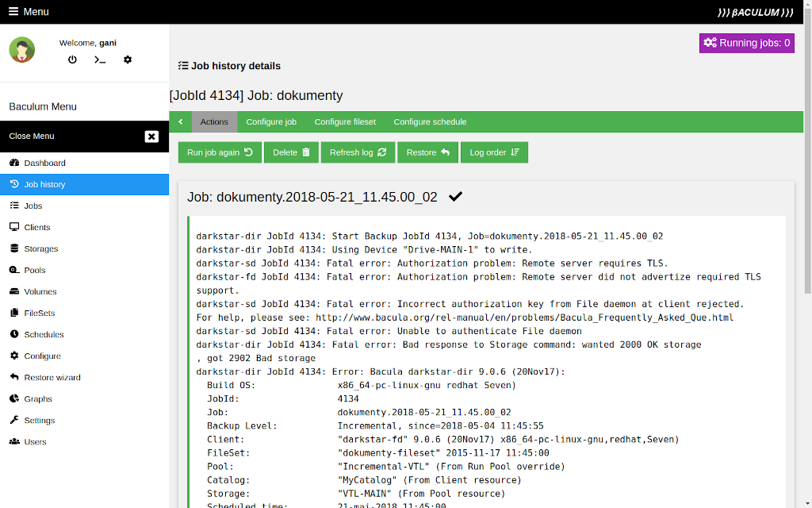This screenshot has width=812, height=508.
Task: Open FileSets in sidebar
Action: coord(84,313)
